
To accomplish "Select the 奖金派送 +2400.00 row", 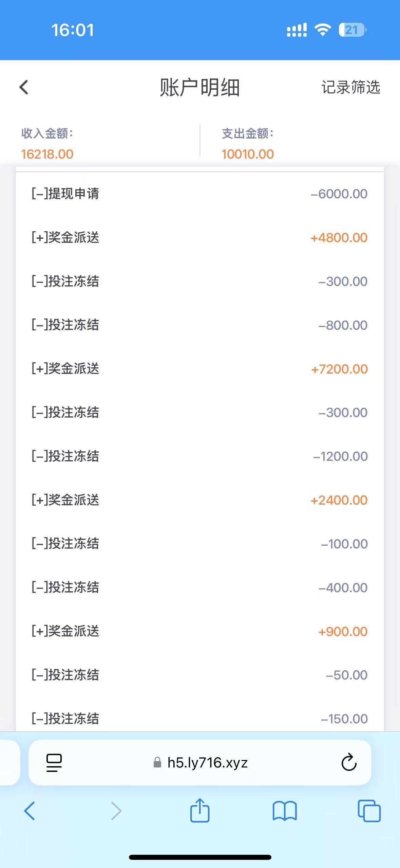I will tap(199, 500).
